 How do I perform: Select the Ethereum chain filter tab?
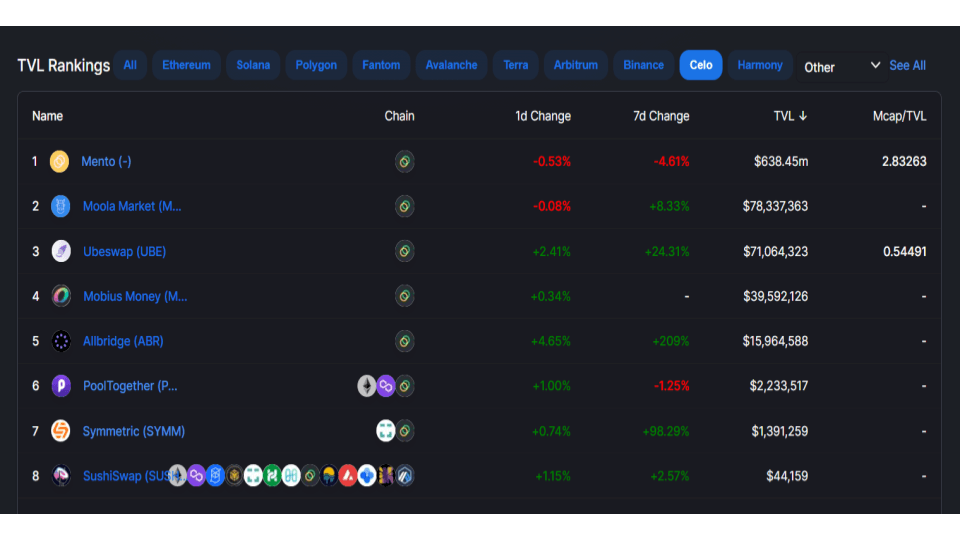(186, 65)
